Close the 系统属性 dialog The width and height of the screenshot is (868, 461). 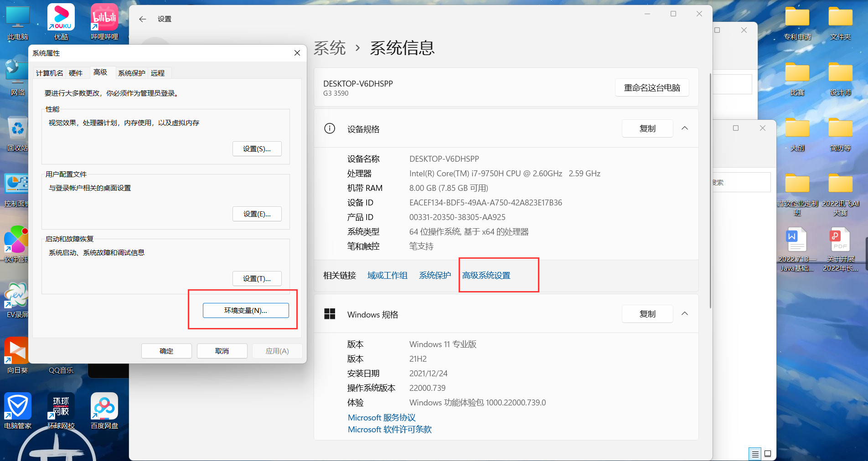coord(297,53)
